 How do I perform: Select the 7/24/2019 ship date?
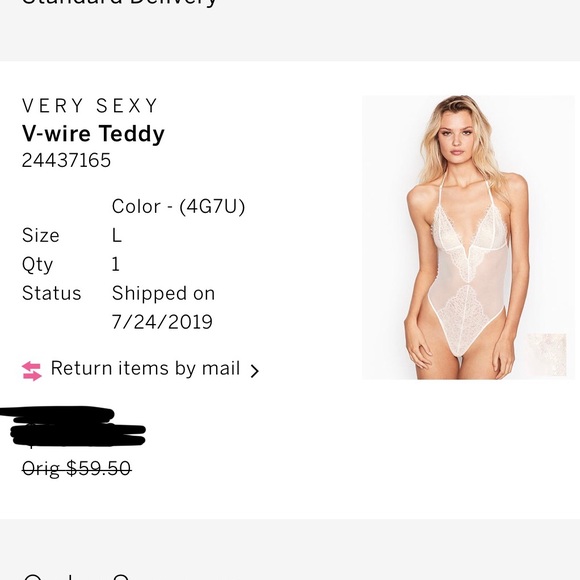pos(162,322)
